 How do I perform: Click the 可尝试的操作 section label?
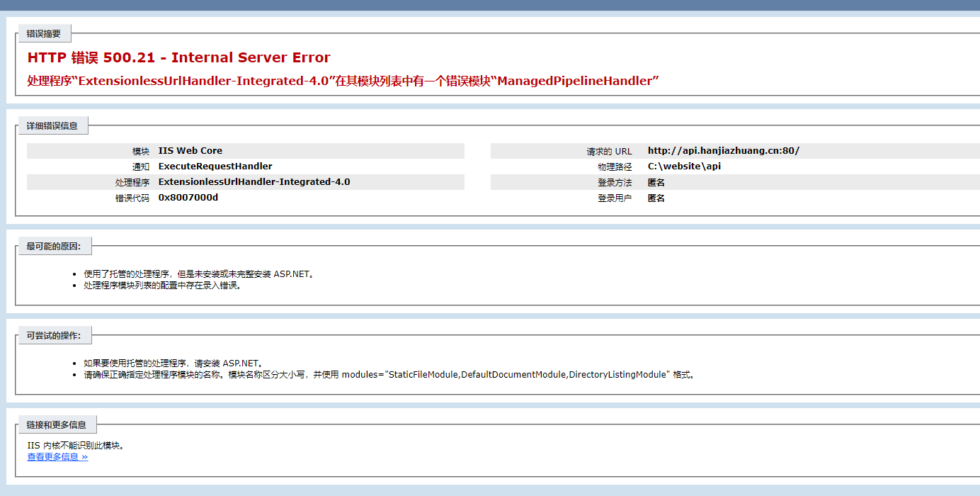point(54,336)
